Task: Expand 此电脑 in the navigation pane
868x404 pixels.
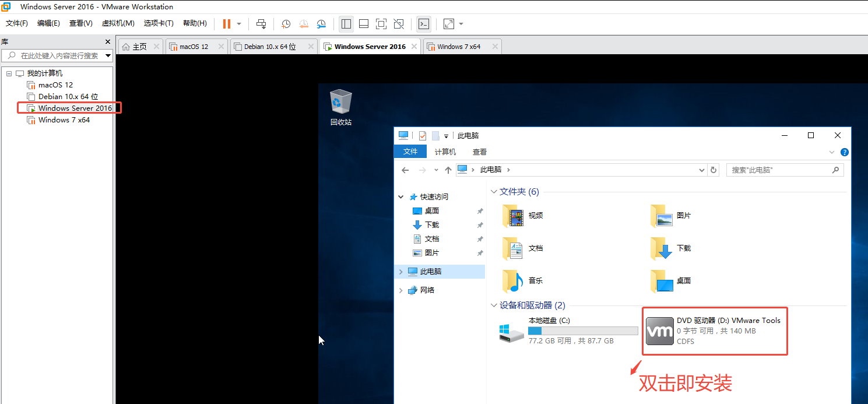Action: pos(401,272)
